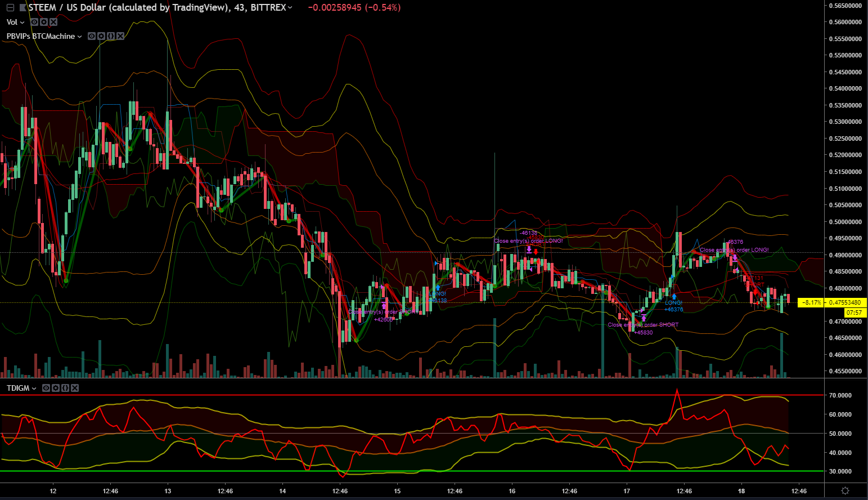The image size is (868, 500).
Task: Click the blue LONG! +46376 entry marker
Action: tap(673, 302)
